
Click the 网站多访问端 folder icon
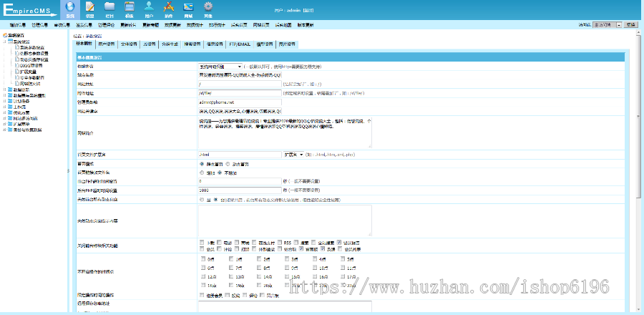pos(10,118)
